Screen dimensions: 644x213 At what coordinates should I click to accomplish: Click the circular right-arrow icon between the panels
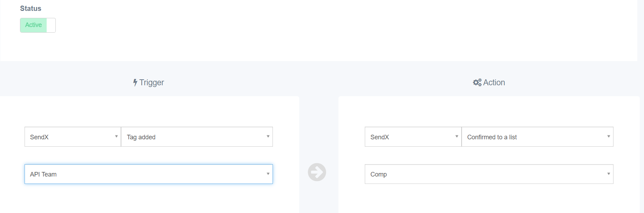(317, 172)
